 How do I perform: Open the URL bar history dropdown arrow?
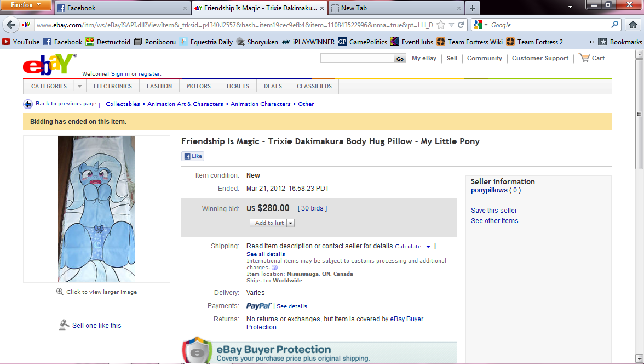pos(451,25)
